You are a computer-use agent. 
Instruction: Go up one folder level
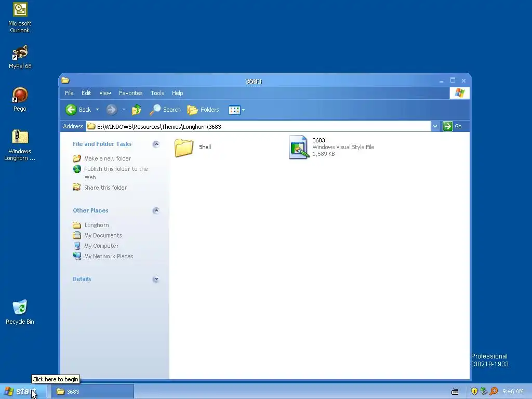137,110
